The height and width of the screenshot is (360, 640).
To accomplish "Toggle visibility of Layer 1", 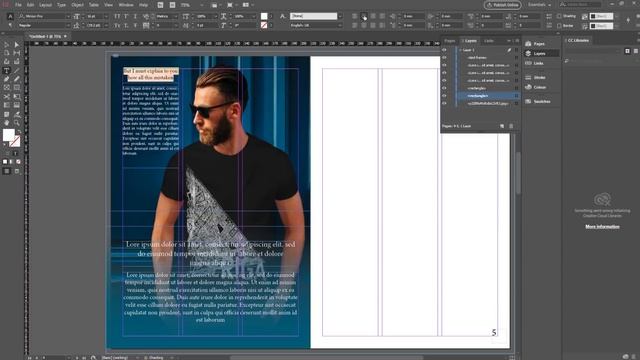I will [444, 50].
